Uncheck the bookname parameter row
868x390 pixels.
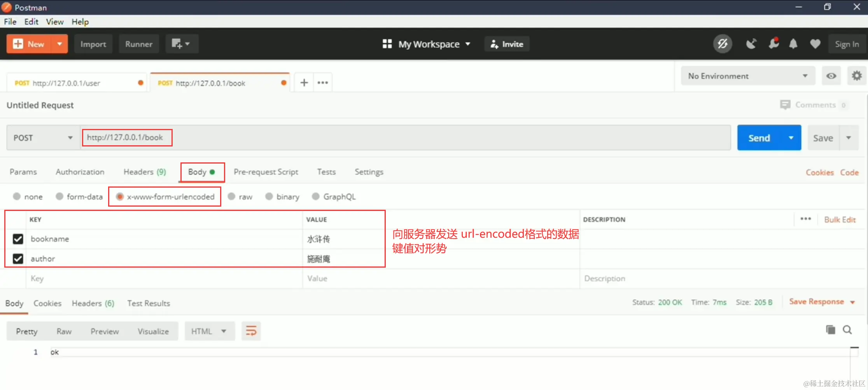(18, 239)
